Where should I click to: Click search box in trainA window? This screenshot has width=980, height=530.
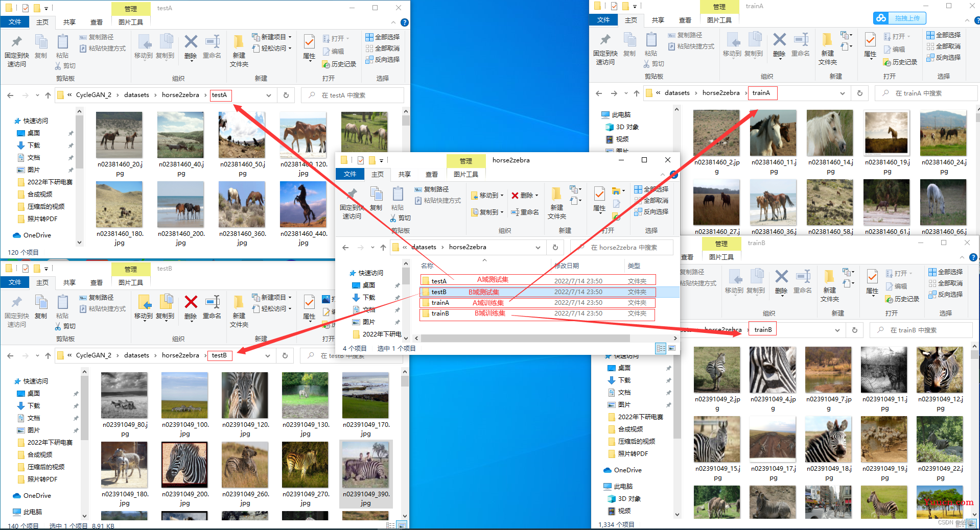pyautogui.click(x=926, y=93)
